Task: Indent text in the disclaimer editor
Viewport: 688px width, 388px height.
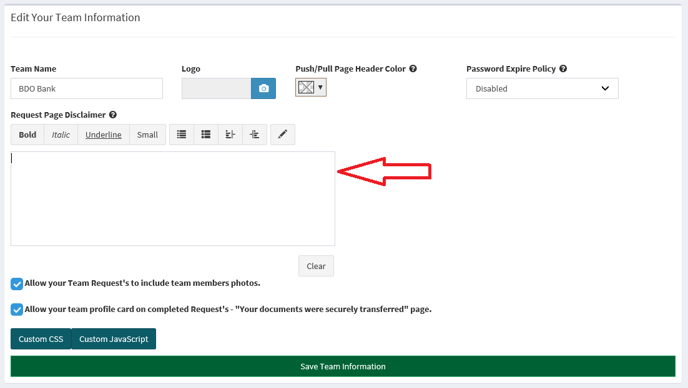Action: [x=254, y=134]
